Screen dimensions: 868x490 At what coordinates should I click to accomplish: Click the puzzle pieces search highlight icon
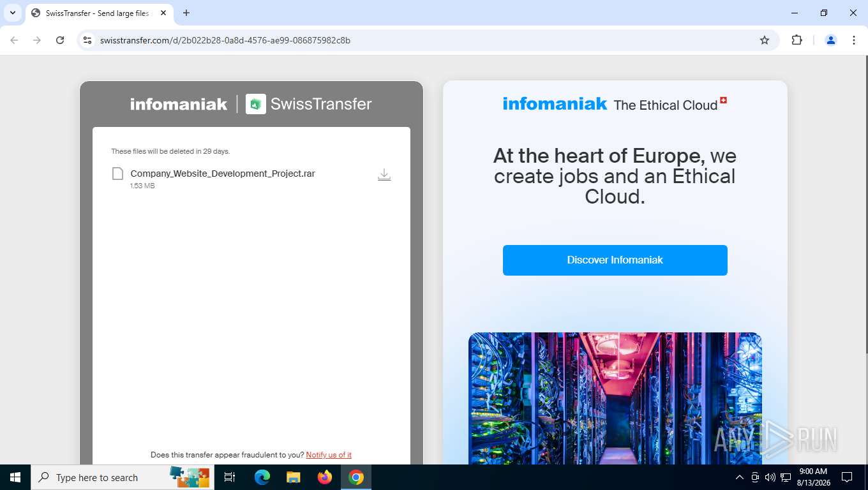click(190, 477)
